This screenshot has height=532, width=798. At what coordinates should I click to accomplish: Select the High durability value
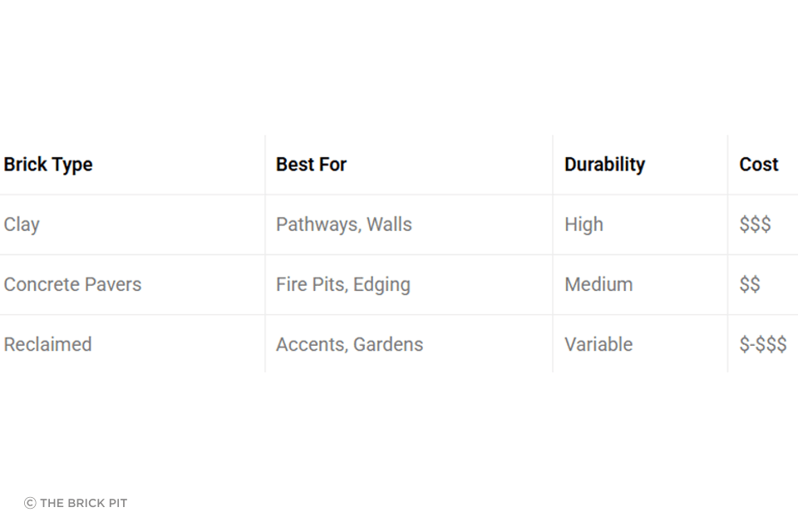(584, 224)
